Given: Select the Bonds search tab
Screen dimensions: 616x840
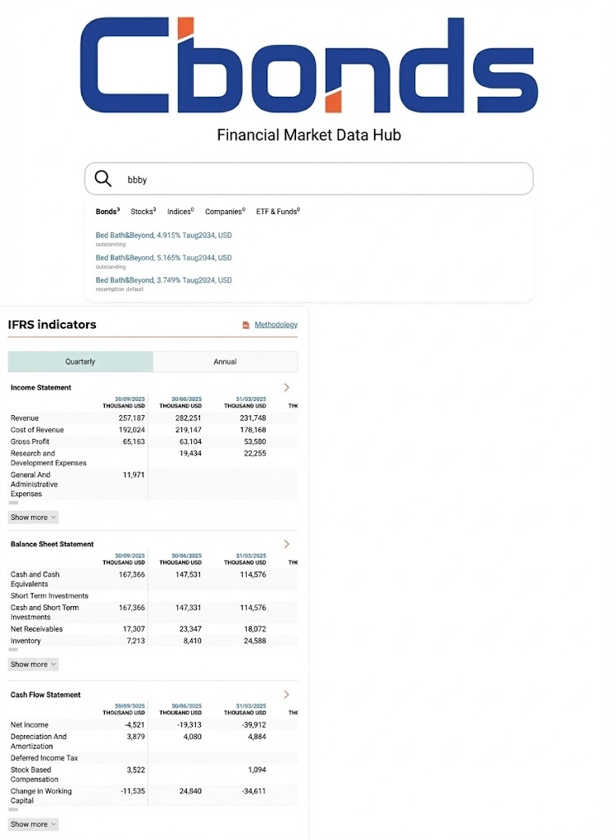Looking at the screenshot, I should click(107, 212).
